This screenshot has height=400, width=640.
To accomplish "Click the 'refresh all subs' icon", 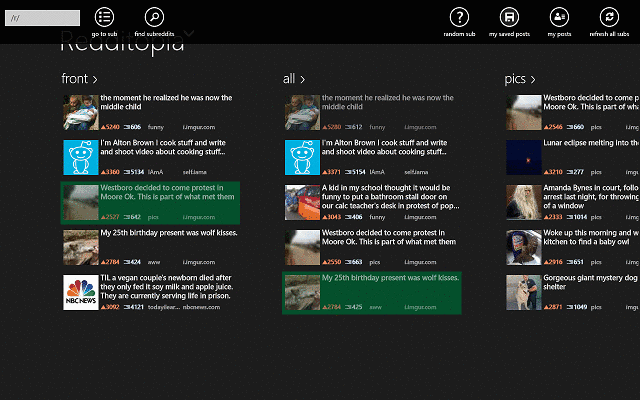I will coord(609,17).
